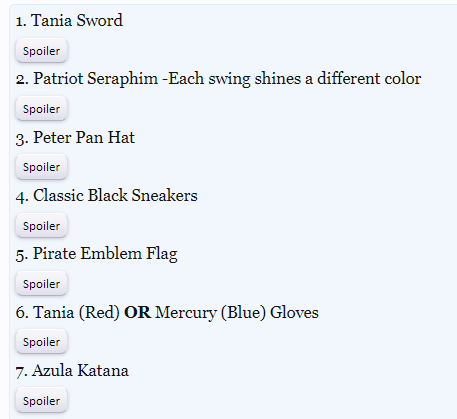457x419 pixels.
Task: Expand the Spoiler under Tania Sword
Action: click(41, 51)
